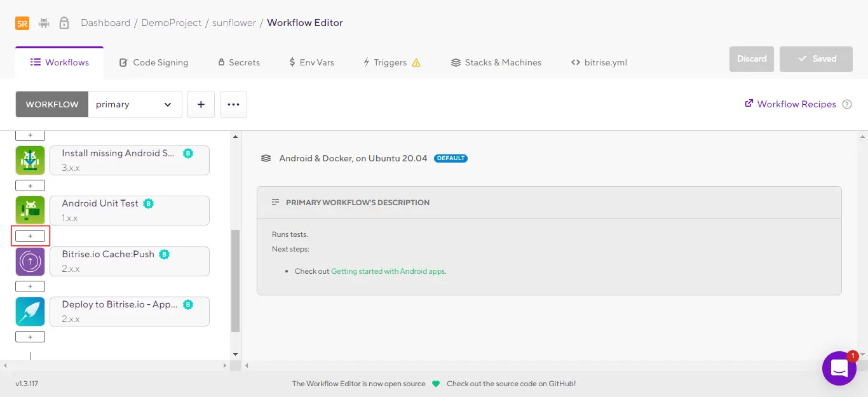This screenshot has height=397, width=868.
Task: Click the Android Unit Test step icon
Action: coord(30,211)
